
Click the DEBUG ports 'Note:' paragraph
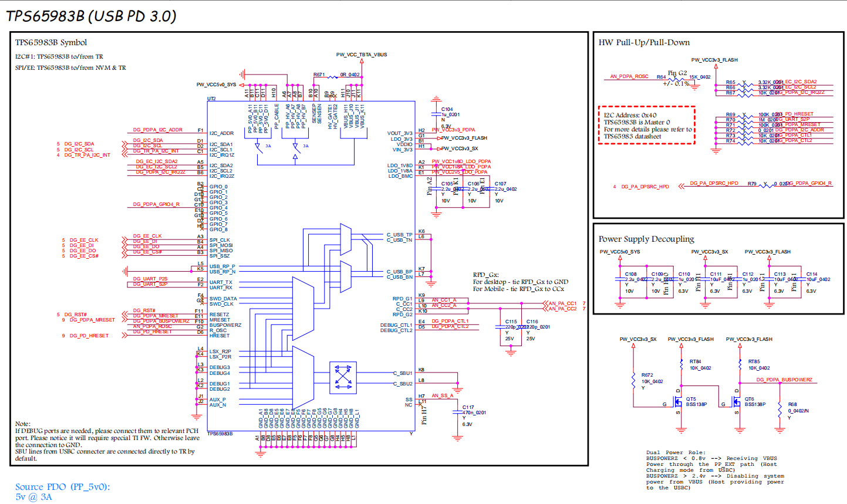pyautogui.click(x=107, y=441)
